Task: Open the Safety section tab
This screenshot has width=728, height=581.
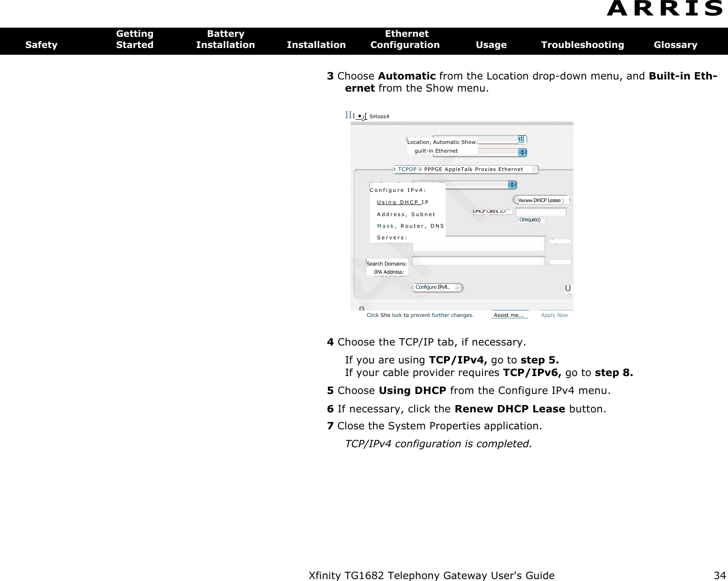Action: 41,45
